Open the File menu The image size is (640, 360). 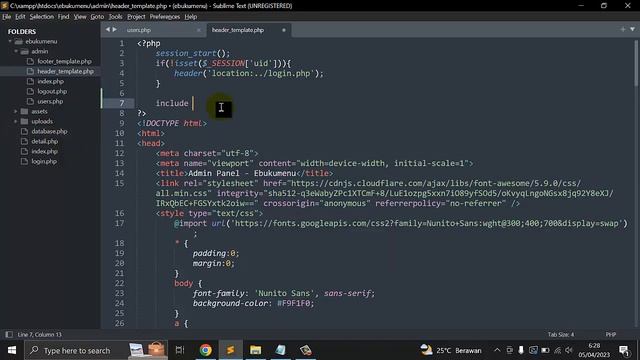point(7,17)
